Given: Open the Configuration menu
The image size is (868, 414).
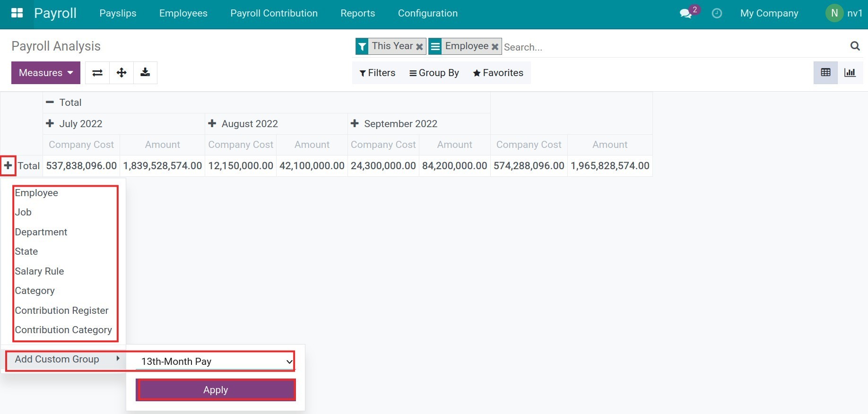Looking at the screenshot, I should coord(428,13).
